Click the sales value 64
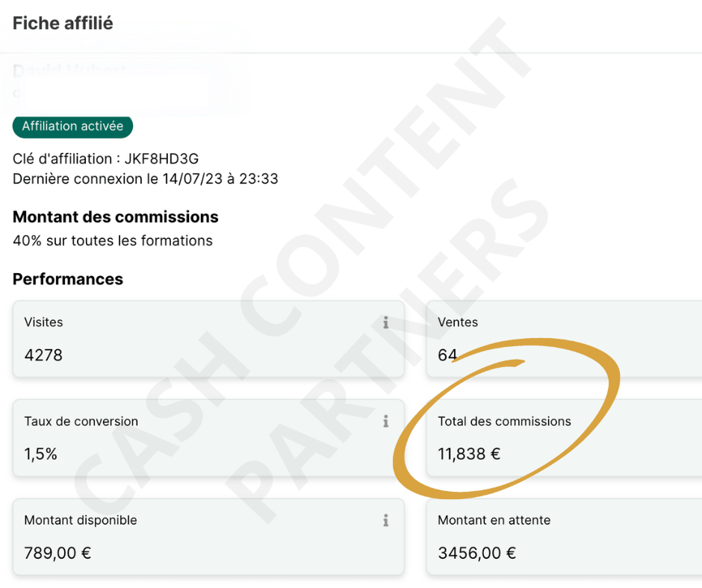702x588 pixels. pos(447,355)
